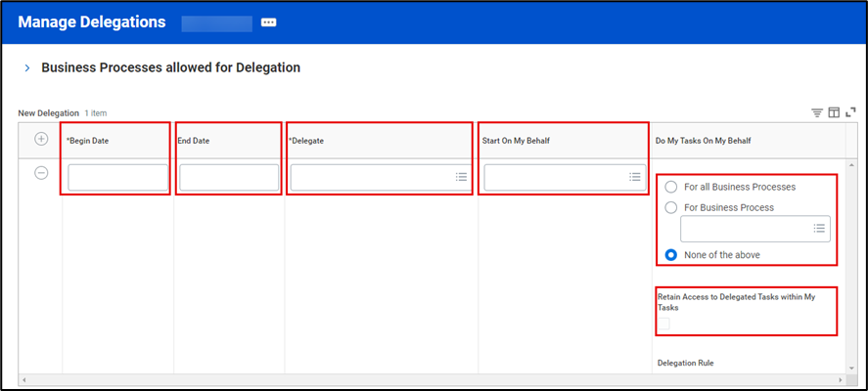Viewport: 868px width, 391px height.
Task: Open the Start On My Behalf prompt icon
Action: 635,177
